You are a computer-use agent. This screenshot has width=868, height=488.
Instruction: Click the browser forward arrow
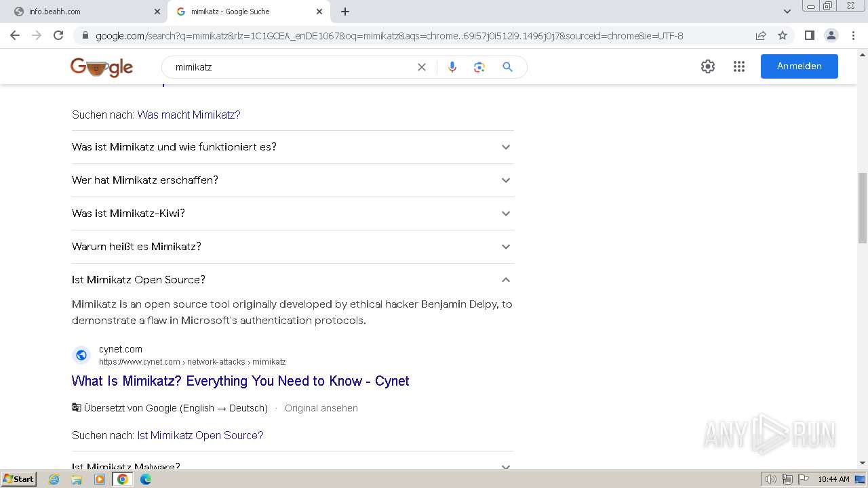(37, 35)
